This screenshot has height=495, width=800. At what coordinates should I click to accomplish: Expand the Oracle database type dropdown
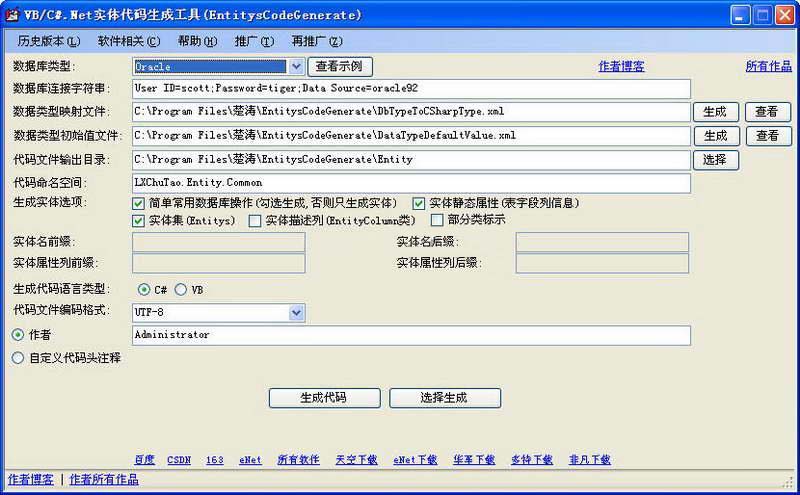pyautogui.click(x=296, y=67)
